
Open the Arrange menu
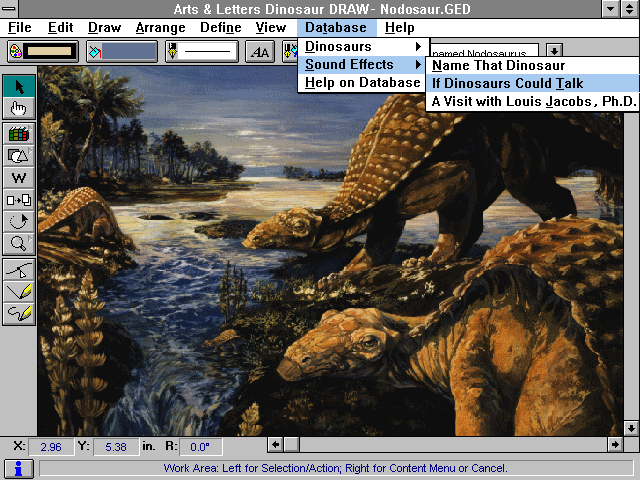pos(160,28)
